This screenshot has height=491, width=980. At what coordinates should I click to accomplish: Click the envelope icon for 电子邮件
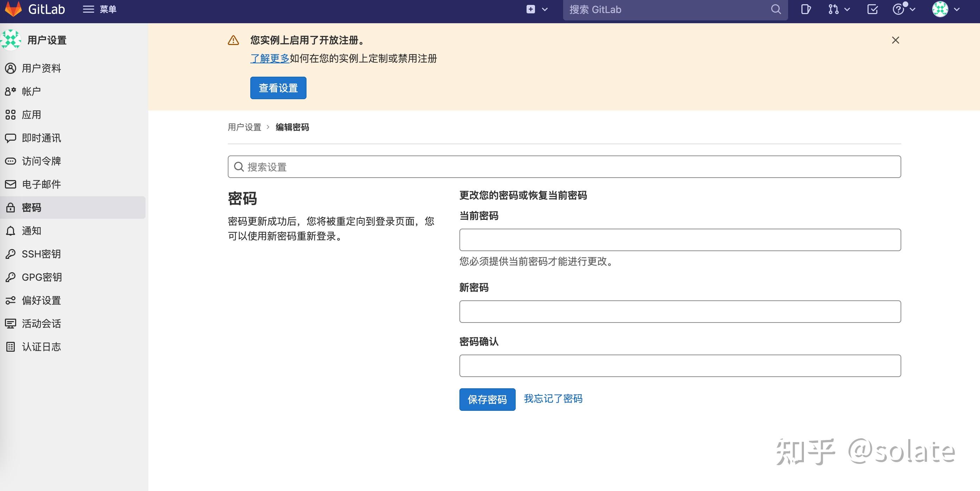point(10,184)
